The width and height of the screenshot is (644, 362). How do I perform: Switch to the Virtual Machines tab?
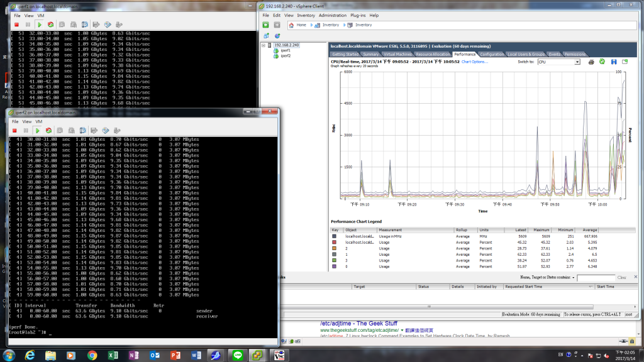(x=397, y=54)
